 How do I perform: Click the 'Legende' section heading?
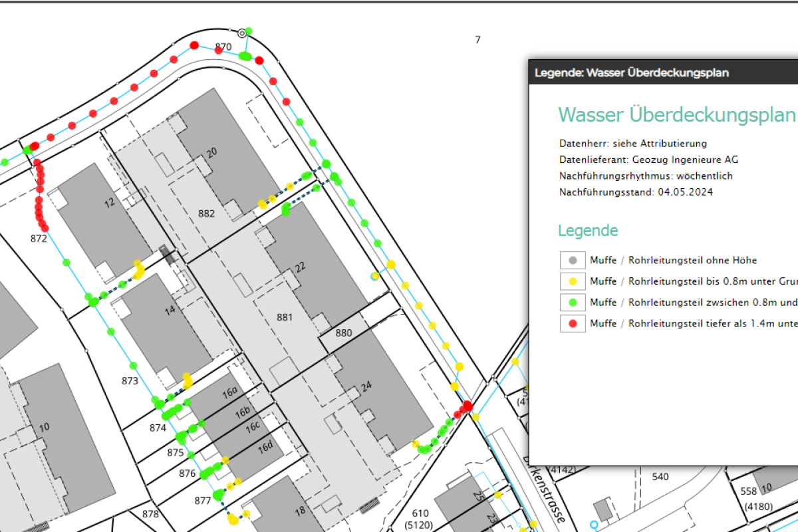(588, 231)
